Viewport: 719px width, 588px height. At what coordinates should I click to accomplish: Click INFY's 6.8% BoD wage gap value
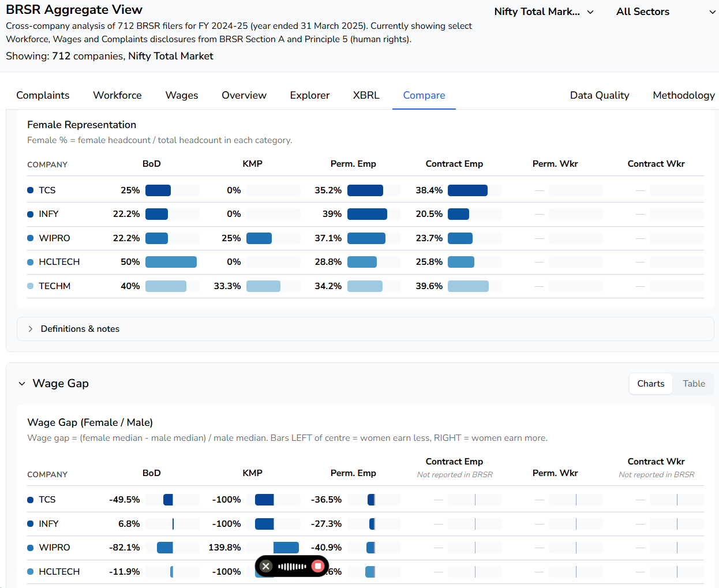tap(129, 524)
